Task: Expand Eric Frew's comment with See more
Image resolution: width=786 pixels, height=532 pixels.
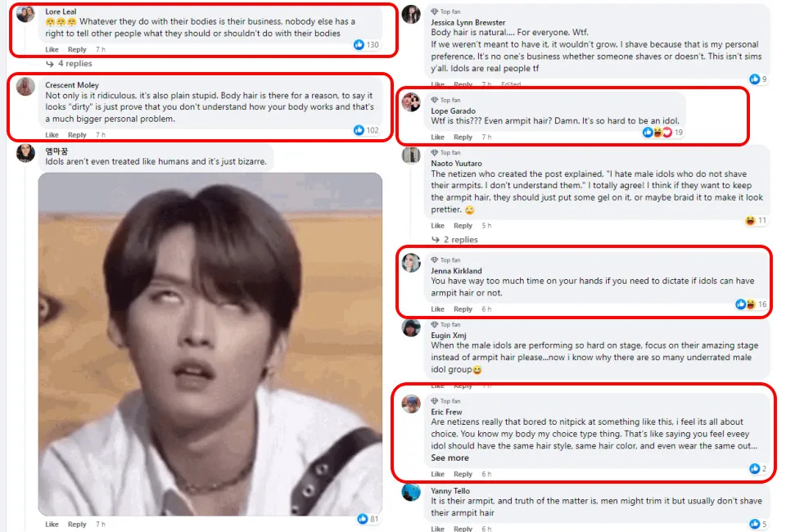Action: click(449, 458)
